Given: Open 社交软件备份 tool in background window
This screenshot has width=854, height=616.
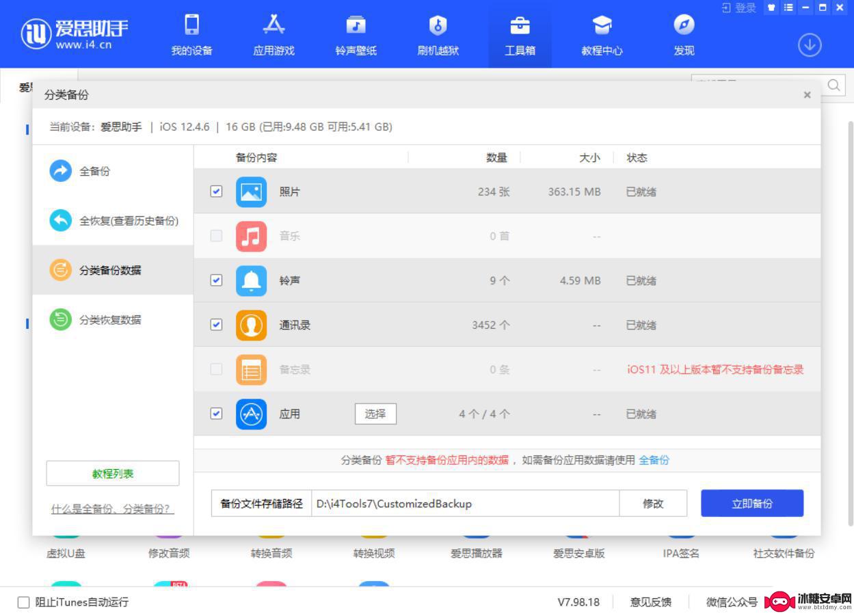Looking at the screenshot, I should 784,553.
